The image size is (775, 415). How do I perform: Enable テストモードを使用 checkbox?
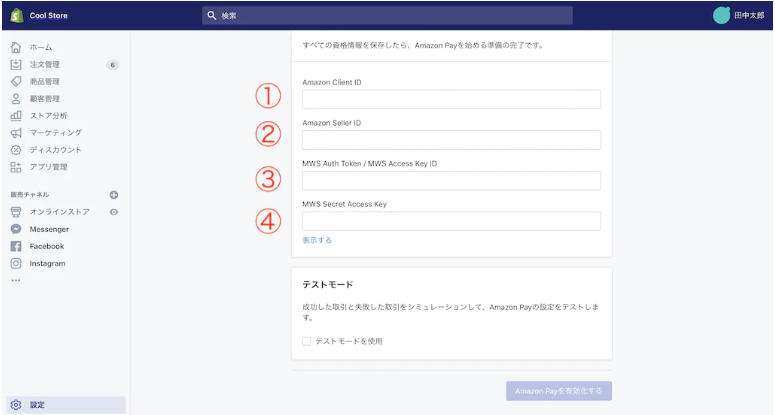306,341
